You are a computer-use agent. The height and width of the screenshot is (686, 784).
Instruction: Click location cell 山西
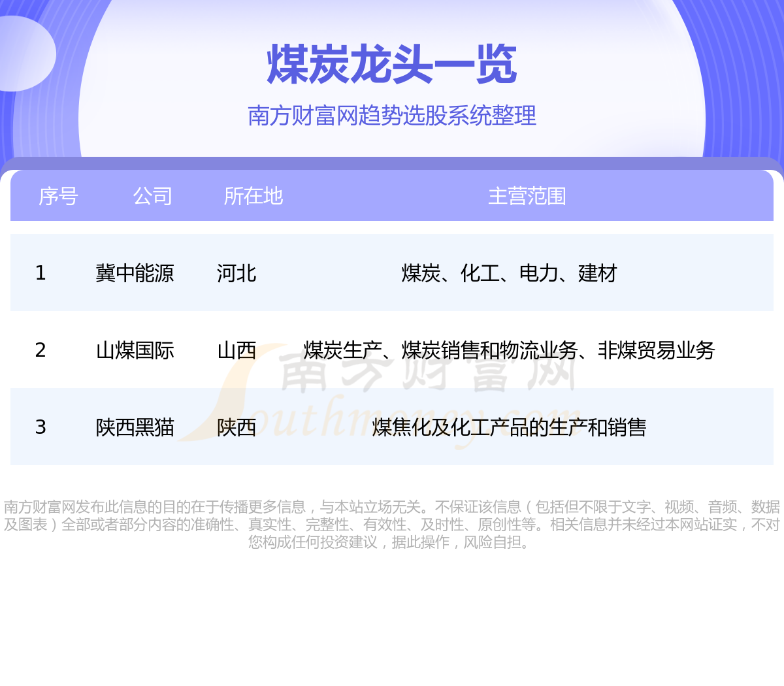click(x=237, y=350)
